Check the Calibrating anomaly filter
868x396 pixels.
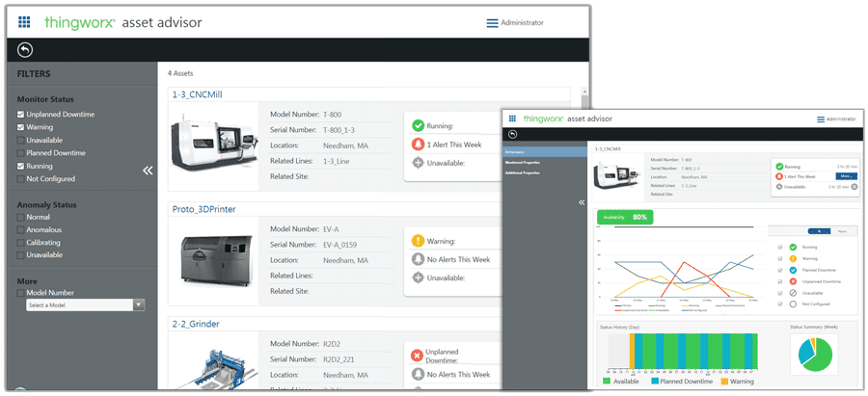pyautogui.click(x=20, y=242)
